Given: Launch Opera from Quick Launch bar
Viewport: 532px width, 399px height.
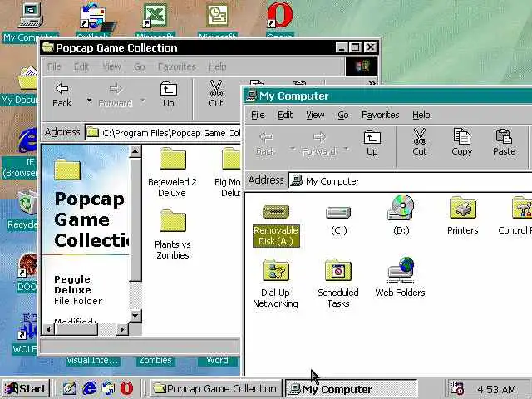Looking at the screenshot, I should tap(127, 388).
